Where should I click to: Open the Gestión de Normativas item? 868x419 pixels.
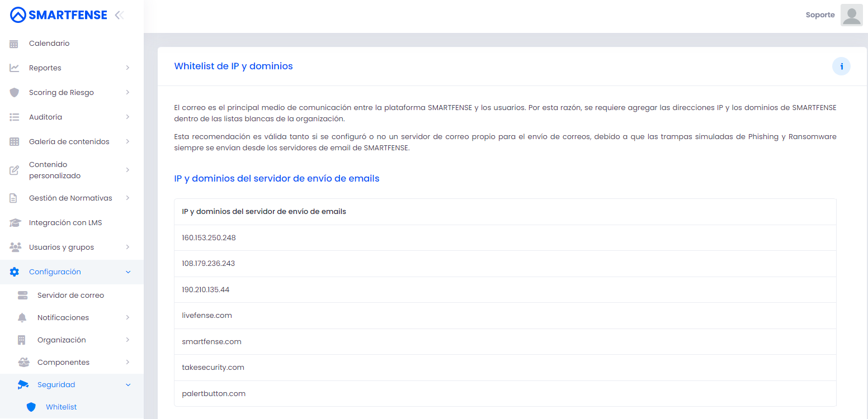72,198
